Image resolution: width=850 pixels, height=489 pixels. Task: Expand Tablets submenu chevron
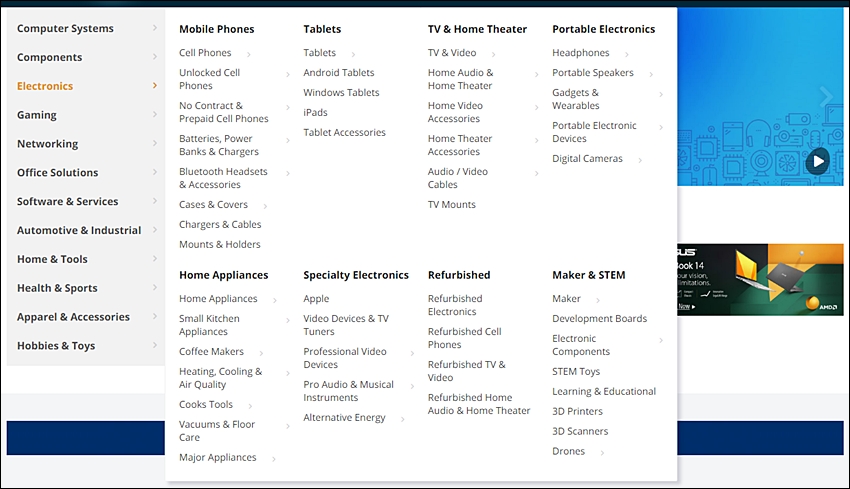353,54
